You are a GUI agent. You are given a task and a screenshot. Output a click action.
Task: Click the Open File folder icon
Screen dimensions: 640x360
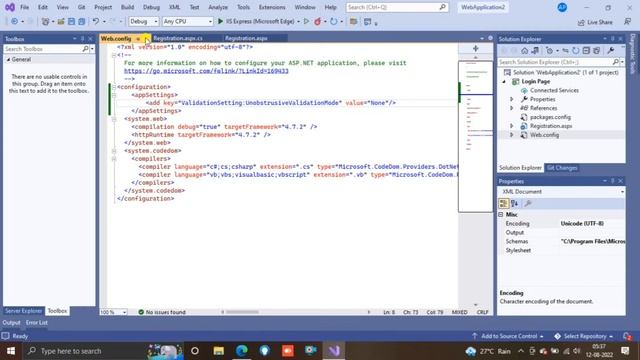point(61,21)
